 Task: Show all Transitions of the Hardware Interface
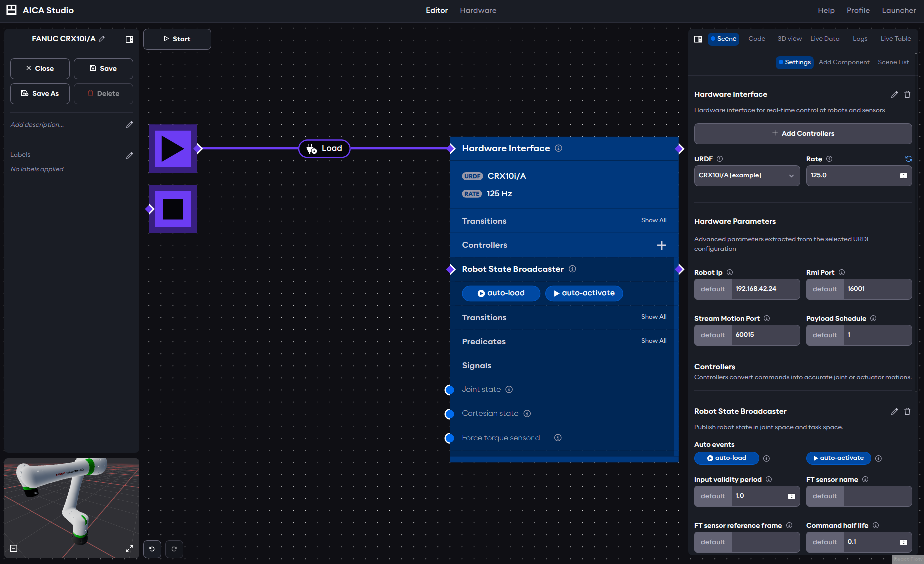(x=654, y=220)
